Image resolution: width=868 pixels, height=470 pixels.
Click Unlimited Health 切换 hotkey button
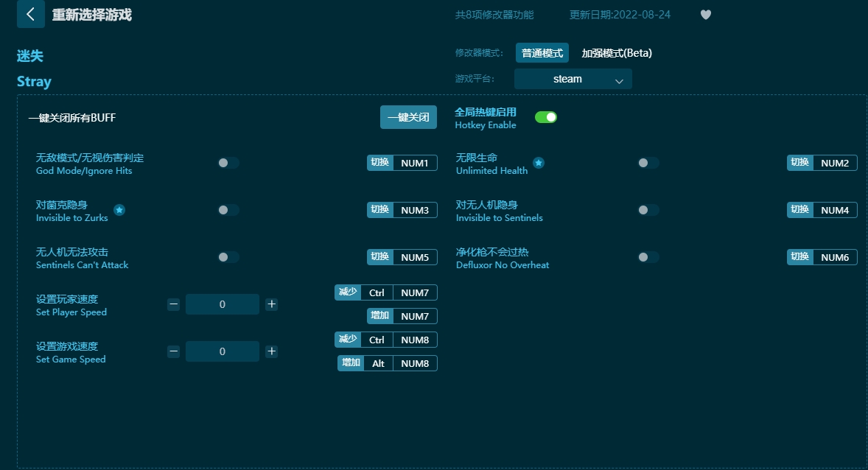[x=800, y=163]
